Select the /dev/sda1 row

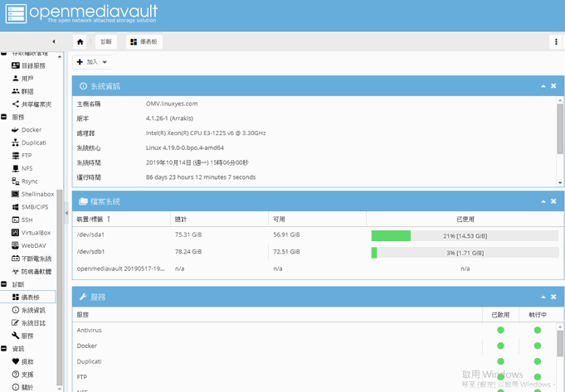[x=318, y=235]
